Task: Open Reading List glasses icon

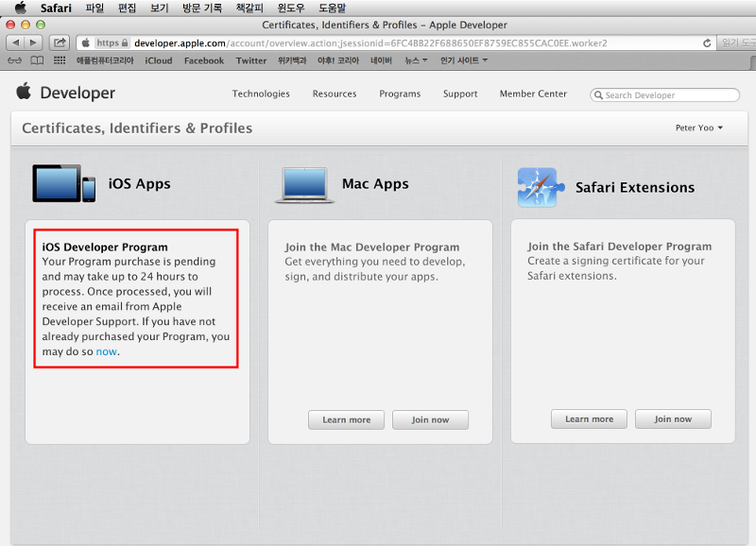Action: click(x=14, y=60)
